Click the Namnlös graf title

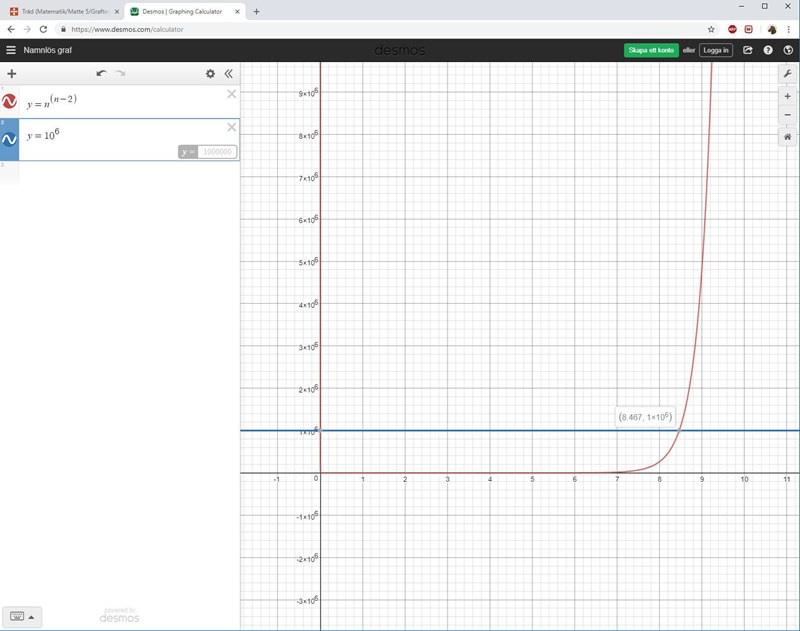point(48,50)
